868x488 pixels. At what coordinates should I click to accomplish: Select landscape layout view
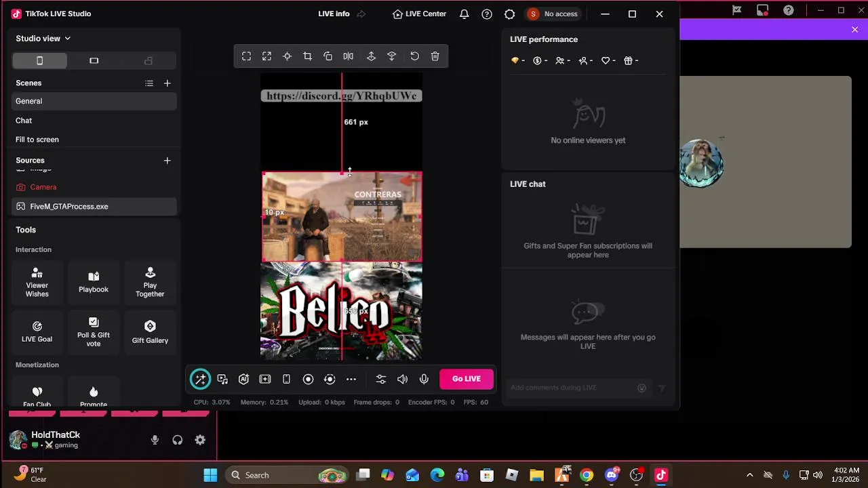point(94,60)
